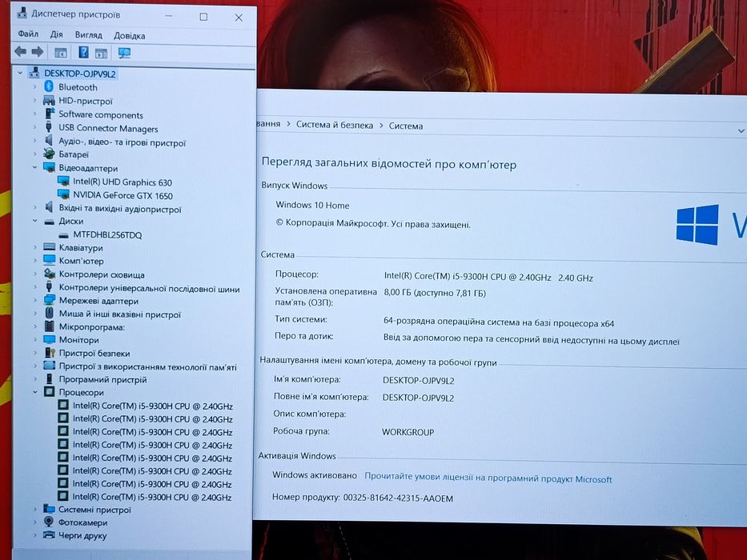Expand the USB Connector Managers category

tap(34, 128)
